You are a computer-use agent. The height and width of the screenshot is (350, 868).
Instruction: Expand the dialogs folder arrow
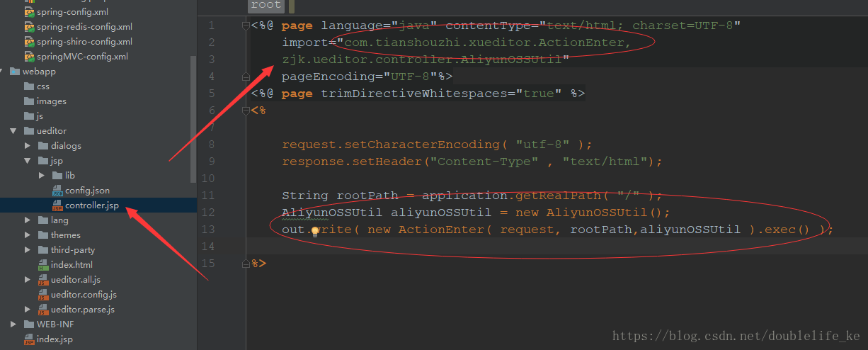pos(28,146)
